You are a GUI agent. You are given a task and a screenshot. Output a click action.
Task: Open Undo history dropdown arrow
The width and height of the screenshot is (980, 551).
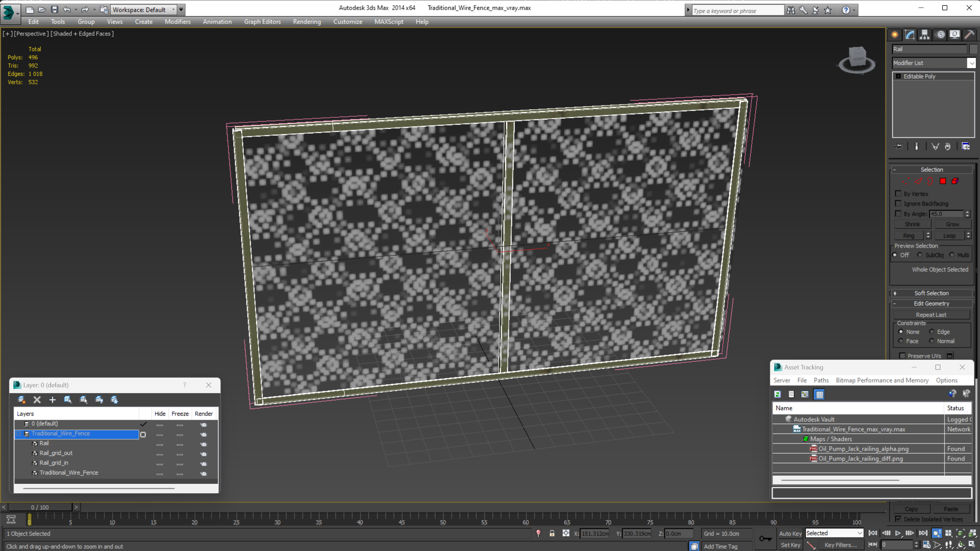[76, 10]
